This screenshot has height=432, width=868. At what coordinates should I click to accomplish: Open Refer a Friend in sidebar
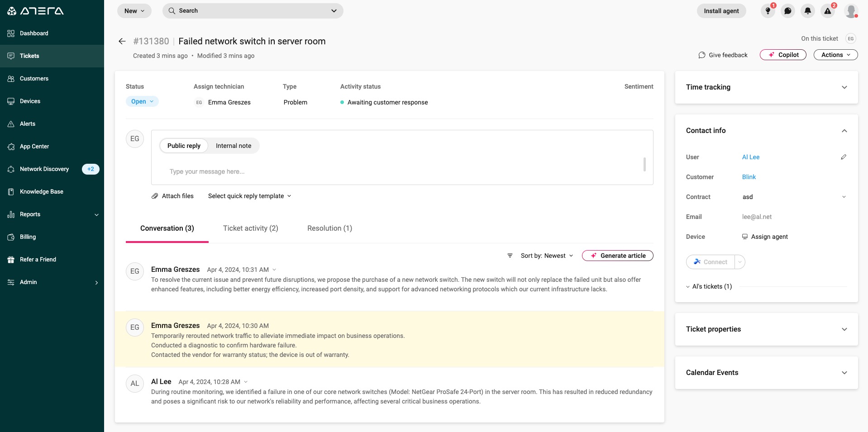tap(52, 260)
